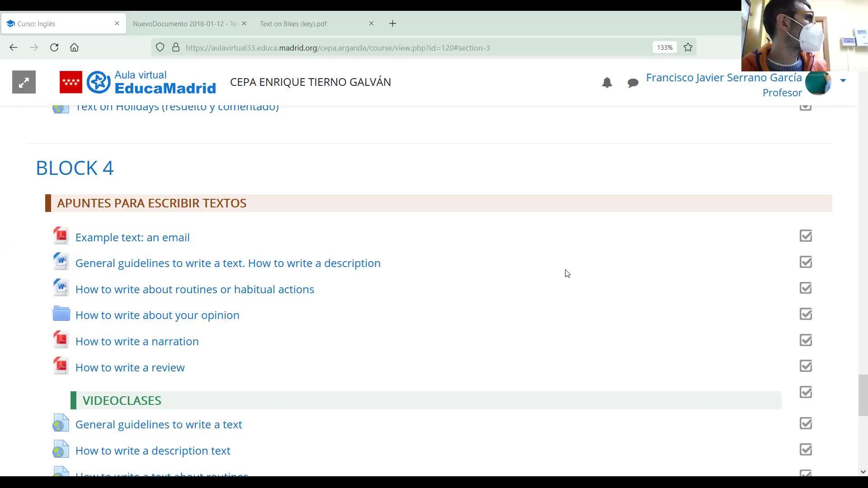Bookmark page with the star icon
The image size is (868, 488).
tap(688, 47)
